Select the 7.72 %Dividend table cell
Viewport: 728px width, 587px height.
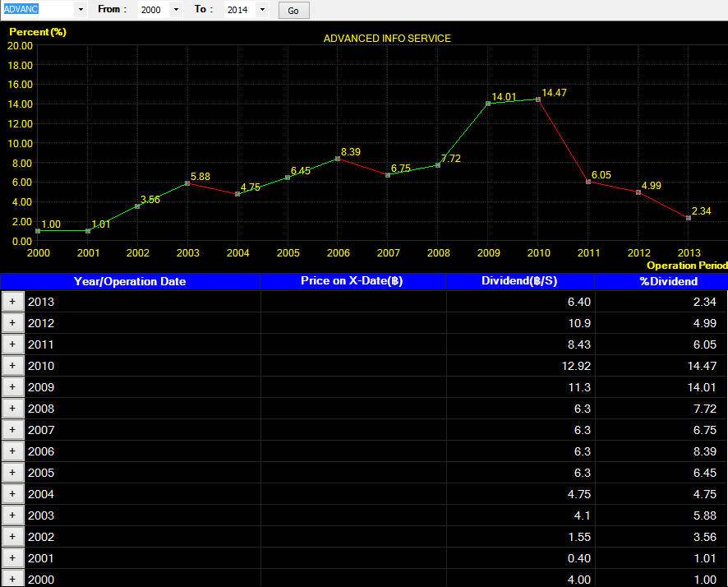[661, 409]
